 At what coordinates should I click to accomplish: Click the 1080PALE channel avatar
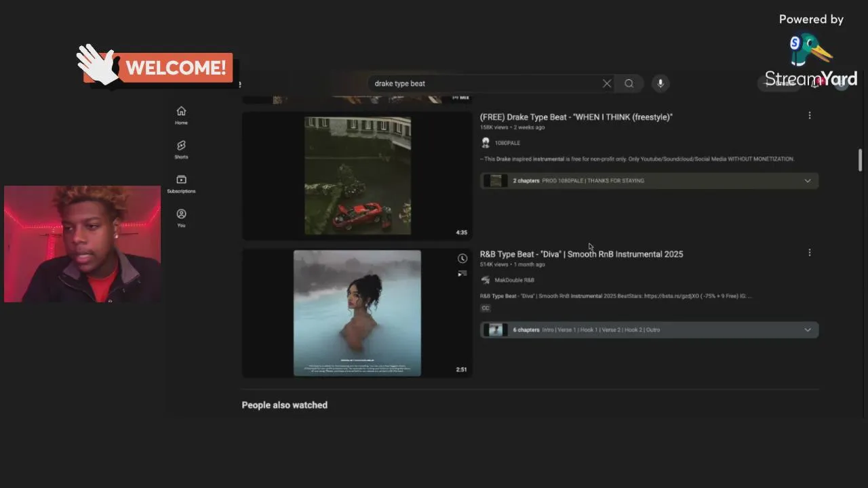pos(486,142)
